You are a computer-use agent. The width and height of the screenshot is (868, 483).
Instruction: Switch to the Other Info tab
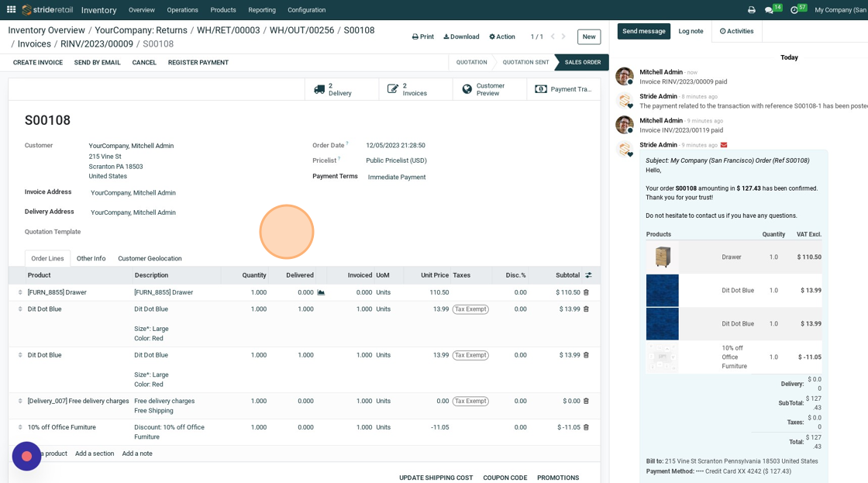coord(91,258)
